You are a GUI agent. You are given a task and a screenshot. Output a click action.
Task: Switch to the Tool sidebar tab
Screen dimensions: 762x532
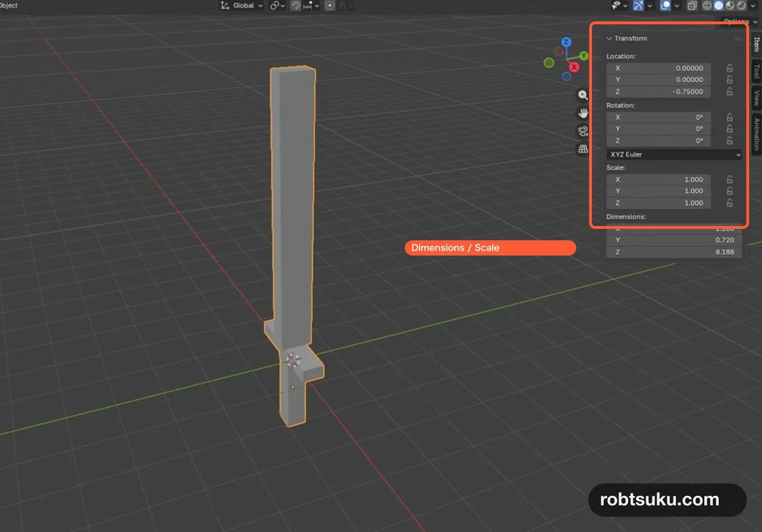(756, 71)
